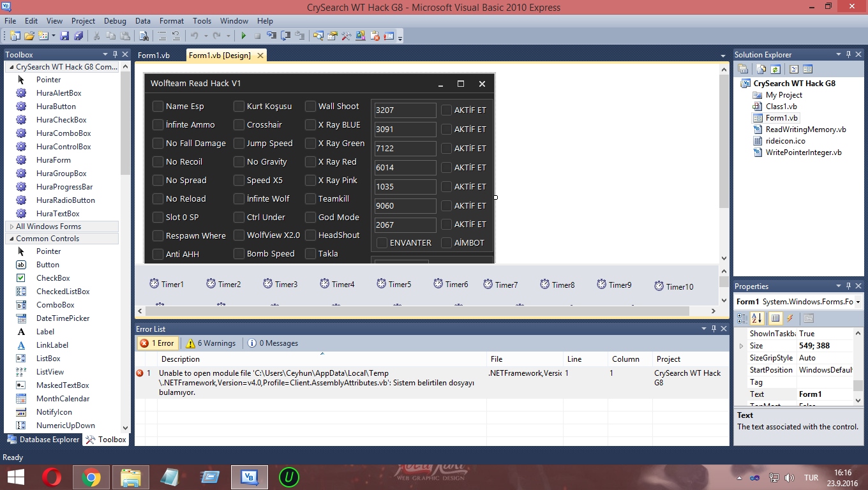Select ReadWritingMemory.vb in Solution Explorer

[x=805, y=130]
